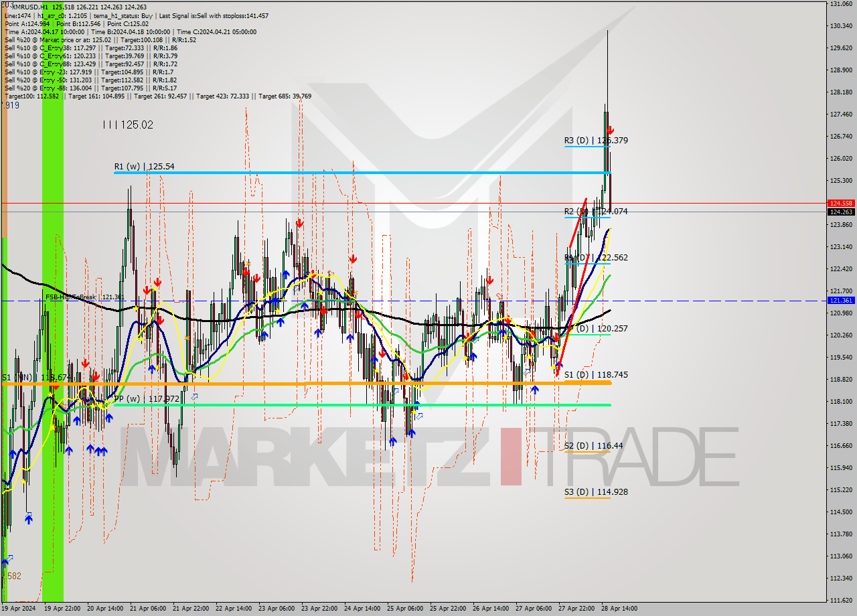Image resolution: width=857 pixels, height=616 pixels.
Task: Click the 'Point A:124.984' text
Action: click(26, 23)
